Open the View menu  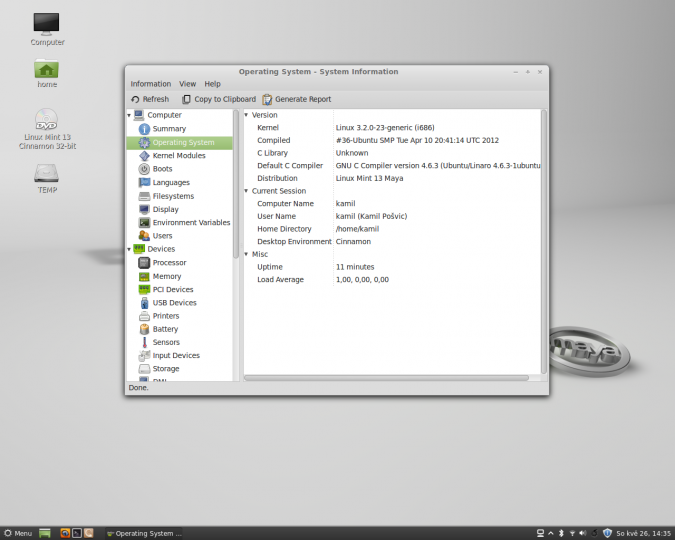click(x=188, y=84)
